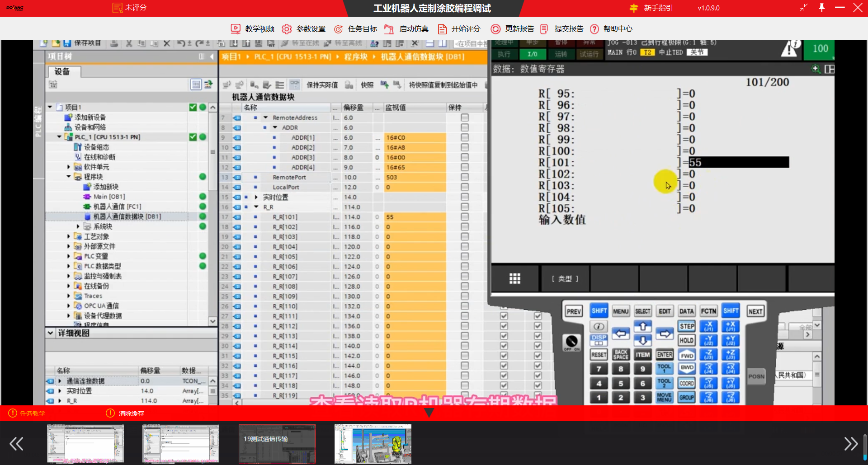Click the pendant right arrow key

[x=665, y=334]
